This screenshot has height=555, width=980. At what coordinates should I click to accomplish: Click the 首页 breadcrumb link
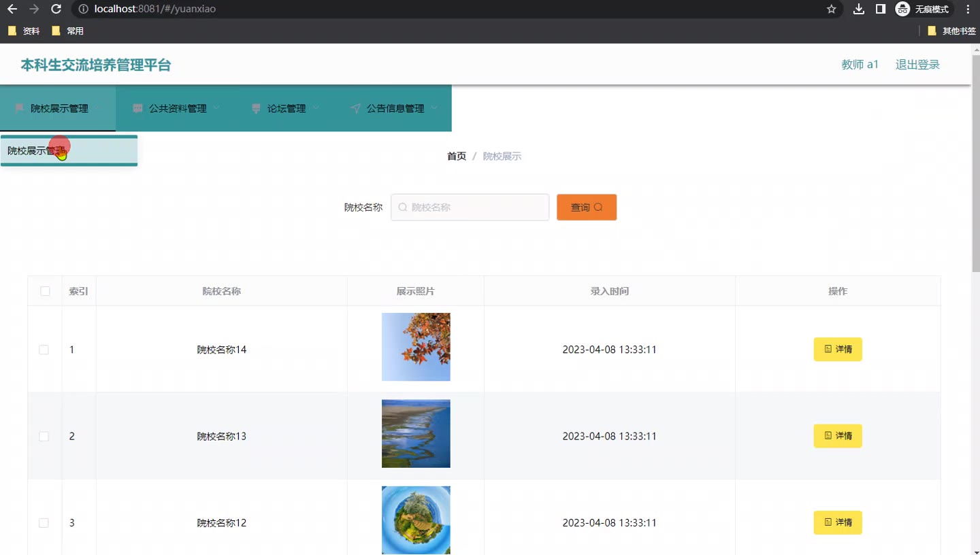pos(456,156)
